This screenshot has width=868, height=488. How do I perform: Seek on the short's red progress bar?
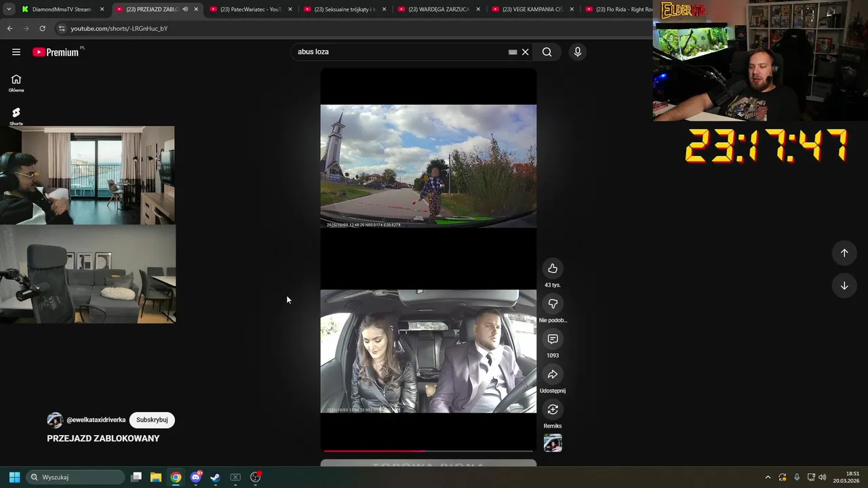[x=428, y=450]
